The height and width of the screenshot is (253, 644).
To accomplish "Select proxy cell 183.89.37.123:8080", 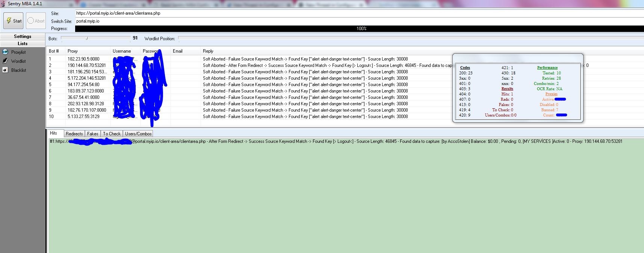I will 86,91.
